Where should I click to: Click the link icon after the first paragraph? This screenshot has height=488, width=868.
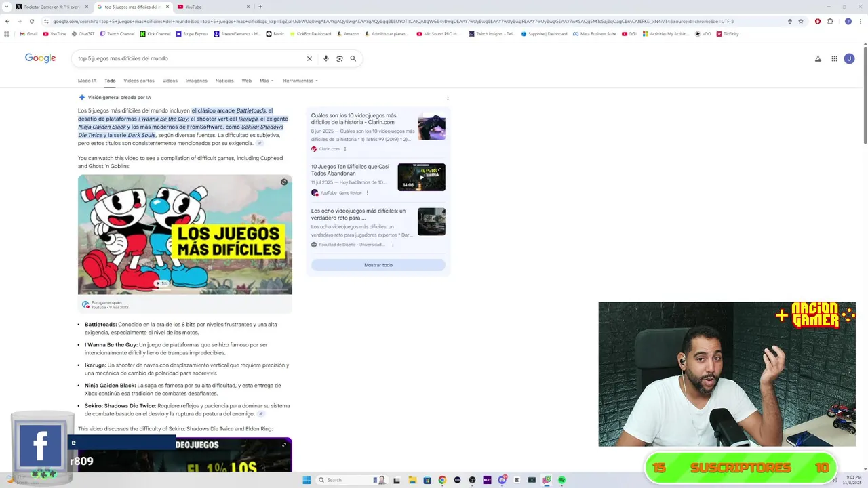click(x=260, y=143)
